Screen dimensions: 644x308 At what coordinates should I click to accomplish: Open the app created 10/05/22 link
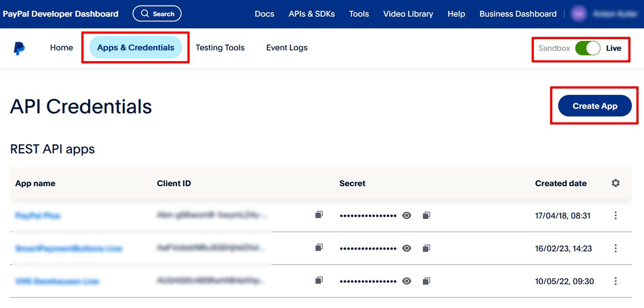[x=57, y=281]
